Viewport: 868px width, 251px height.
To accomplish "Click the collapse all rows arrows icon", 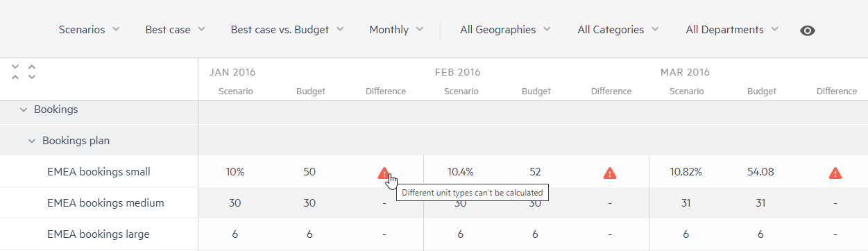I will click(x=16, y=71).
